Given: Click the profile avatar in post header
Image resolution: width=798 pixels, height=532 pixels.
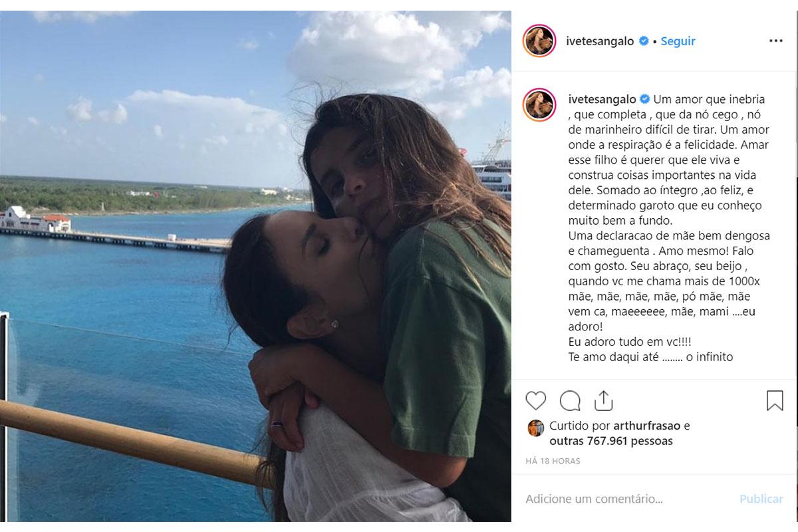Looking at the screenshot, I should (x=539, y=41).
